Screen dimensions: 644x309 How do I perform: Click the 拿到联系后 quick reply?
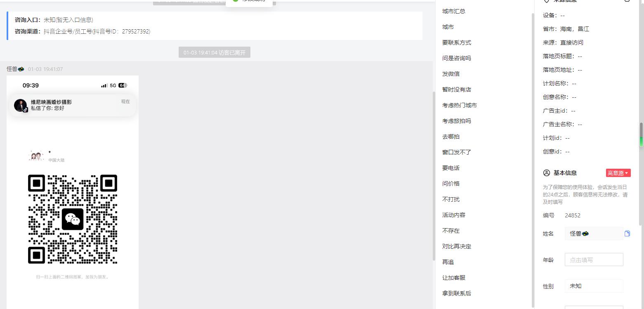click(x=457, y=293)
